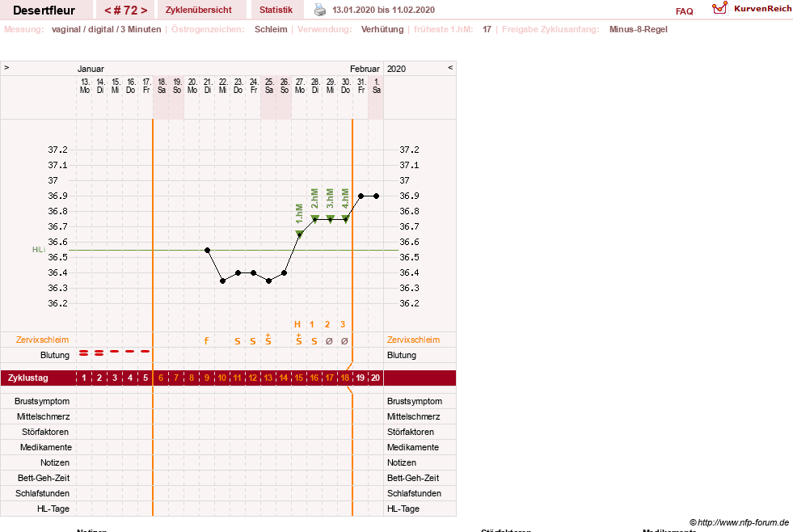Viewport: 793px width, 532px height.
Task: Collapse chart with the top-right arrow
Action: click(x=450, y=68)
